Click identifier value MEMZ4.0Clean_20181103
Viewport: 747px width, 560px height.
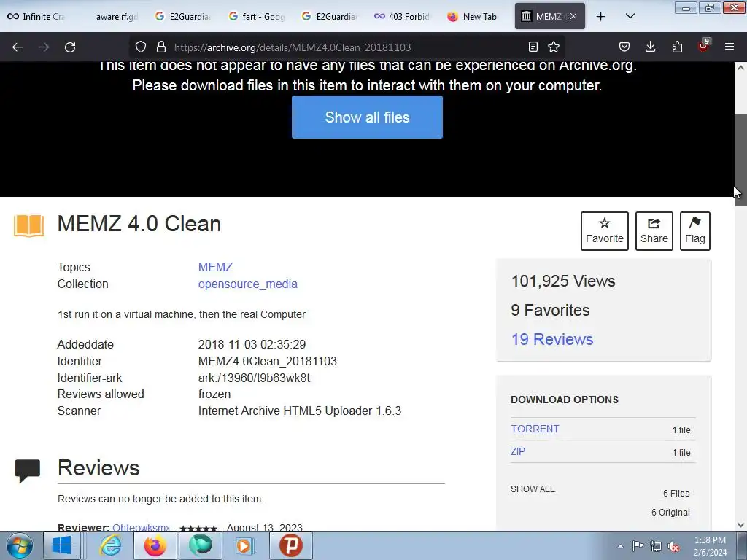coord(267,361)
